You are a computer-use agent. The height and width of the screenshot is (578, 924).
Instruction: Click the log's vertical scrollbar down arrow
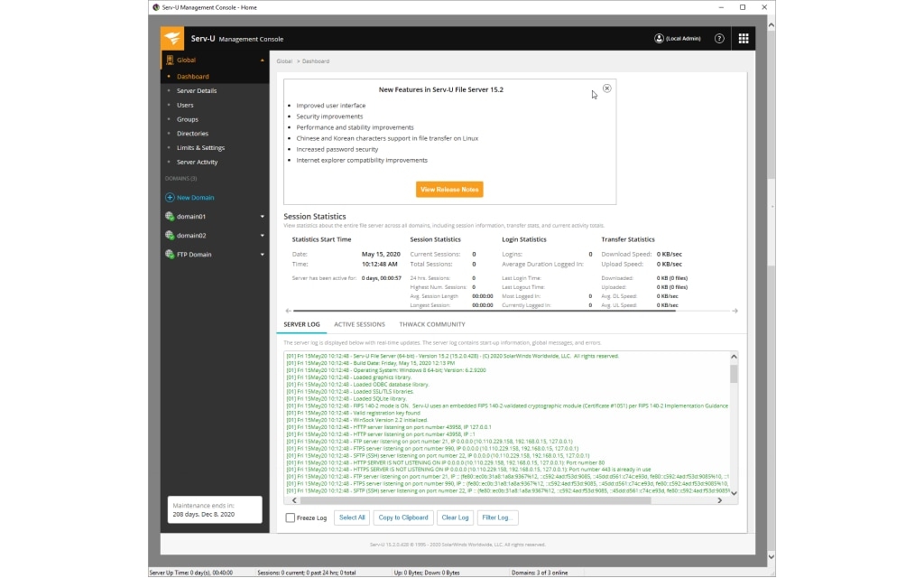[732, 492]
